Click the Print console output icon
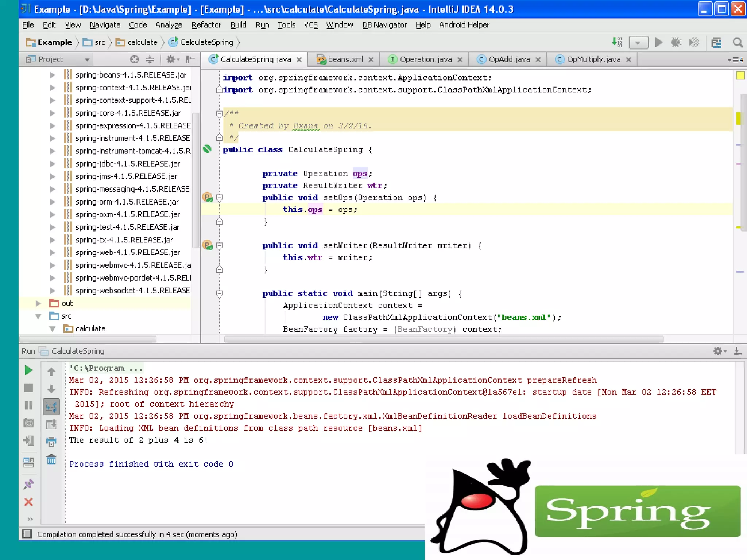 tap(51, 442)
